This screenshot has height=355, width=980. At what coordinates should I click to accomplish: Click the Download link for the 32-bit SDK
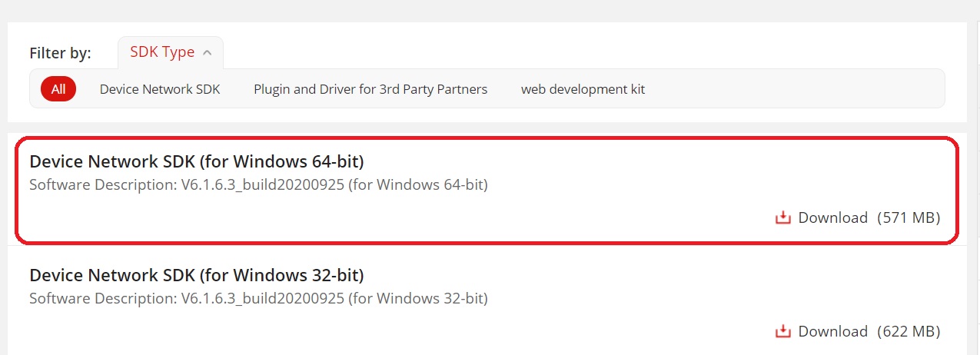click(x=832, y=332)
